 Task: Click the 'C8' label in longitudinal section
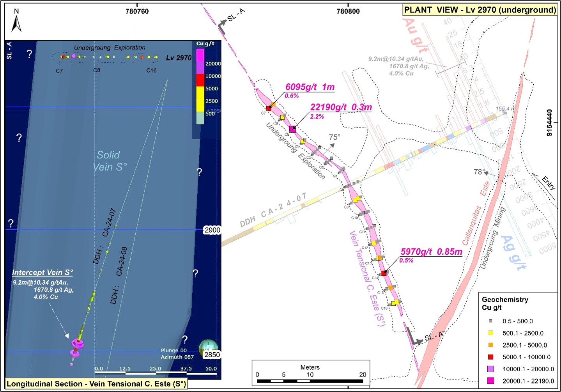point(97,70)
